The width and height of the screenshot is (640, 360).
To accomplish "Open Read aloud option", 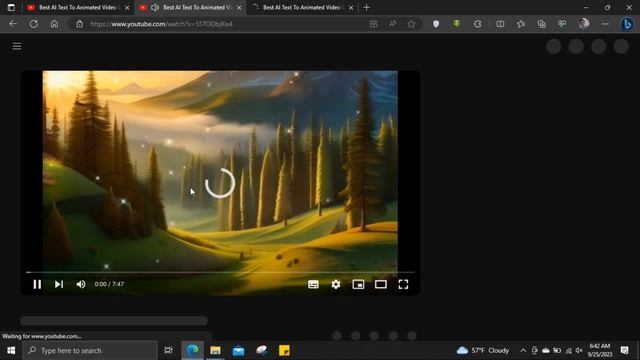I will point(392,24).
